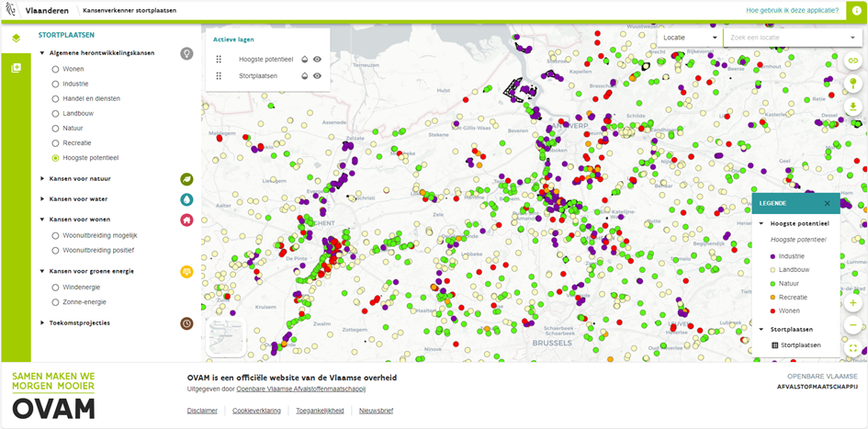Click the share link icon on map
The height and width of the screenshot is (429, 868).
(853, 61)
